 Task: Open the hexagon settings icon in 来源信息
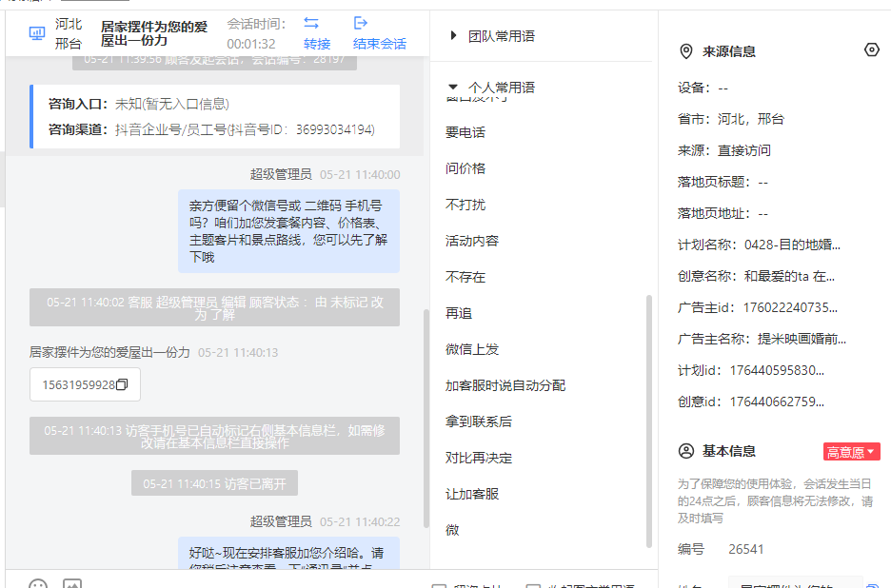[x=872, y=50]
